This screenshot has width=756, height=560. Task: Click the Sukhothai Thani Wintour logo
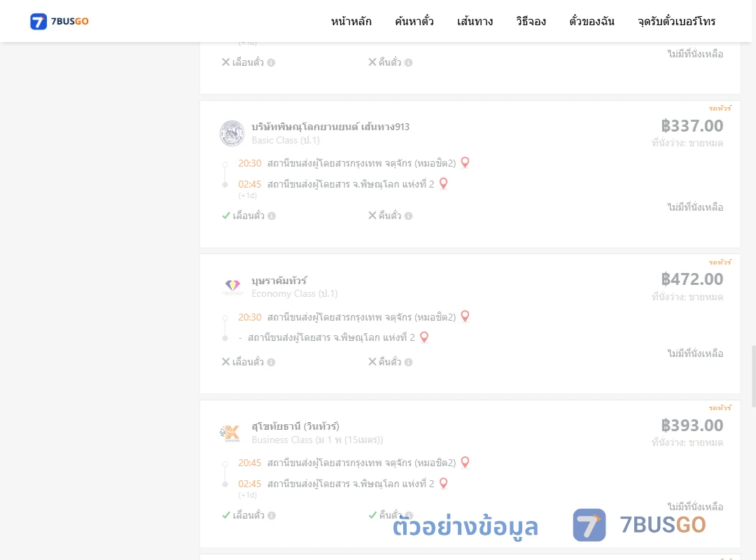230,433
